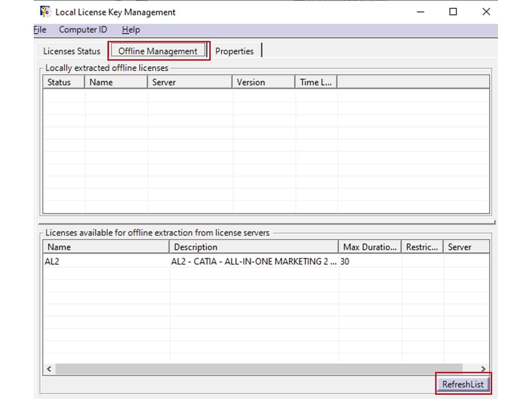Maximize the Local License Key Management window
Screen dimensions: 532x399
453,12
